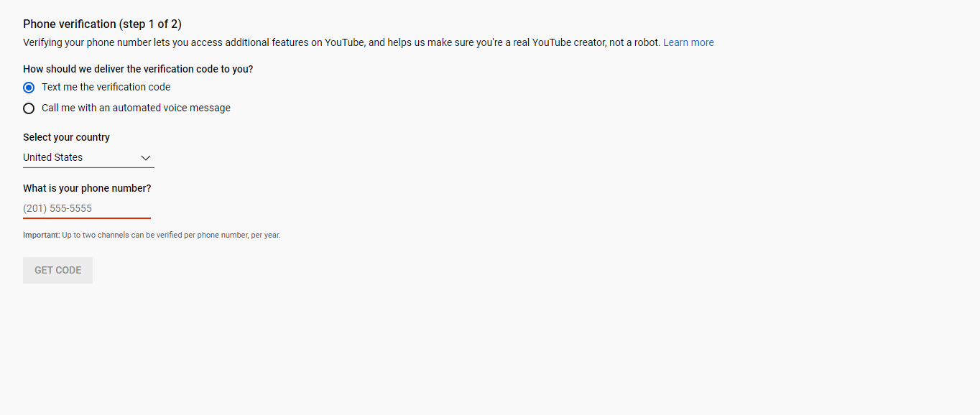Click the chevron arrow of the country selector
The width and height of the screenshot is (980, 415).
click(146, 158)
